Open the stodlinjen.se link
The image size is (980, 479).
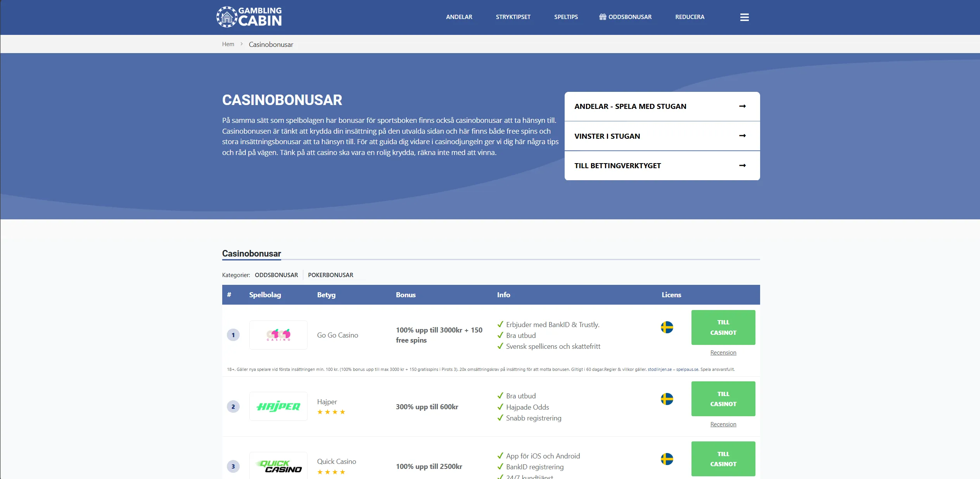[x=659, y=369]
